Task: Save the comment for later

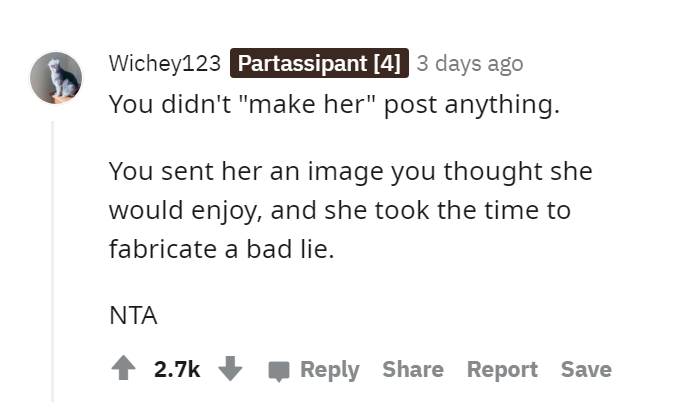Action: (586, 369)
